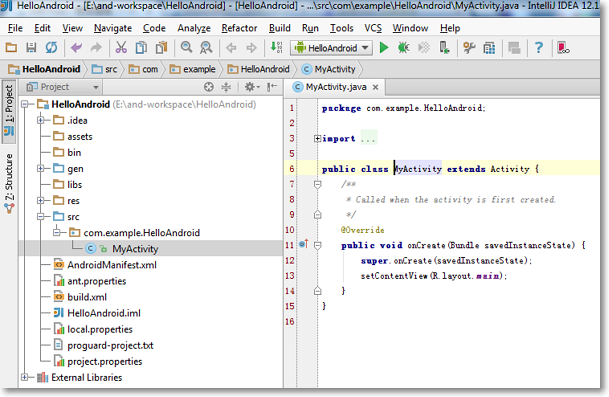Fold the Javadoc comment at line 7
The height and width of the screenshot is (397, 609).
coord(317,184)
